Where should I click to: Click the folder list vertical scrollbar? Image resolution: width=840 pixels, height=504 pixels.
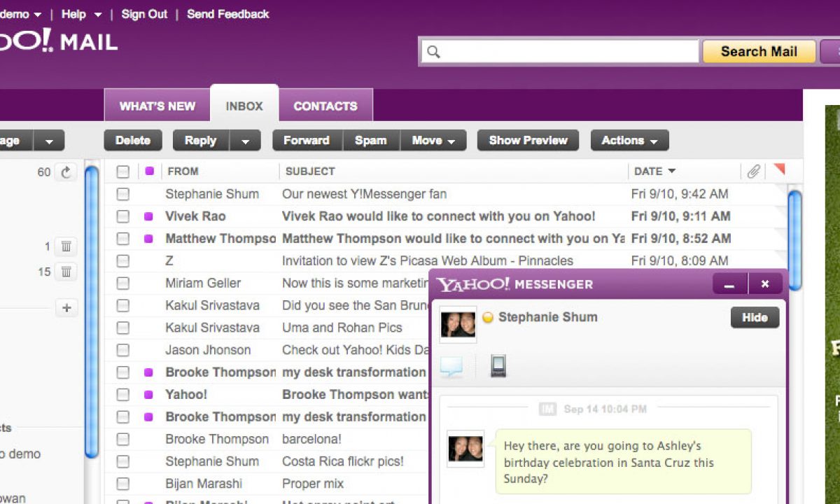point(91,311)
